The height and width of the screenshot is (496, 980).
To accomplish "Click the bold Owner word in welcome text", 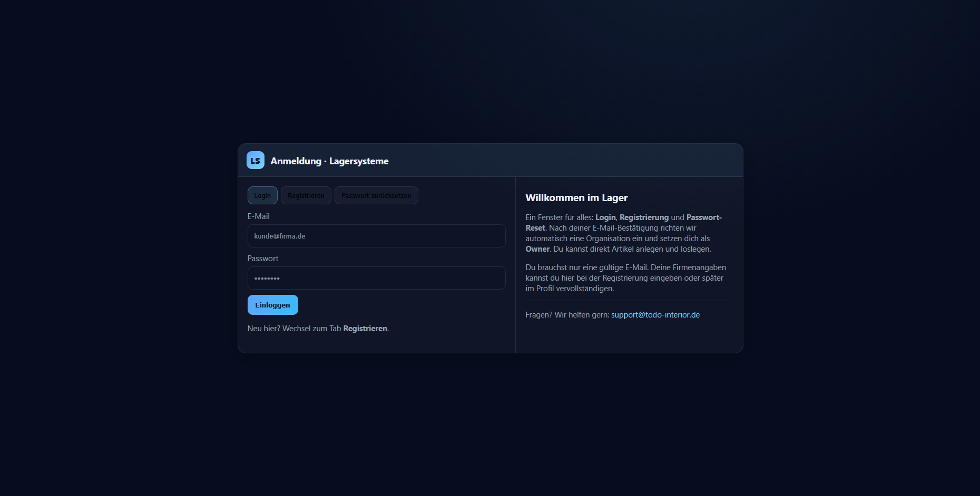I will point(537,249).
